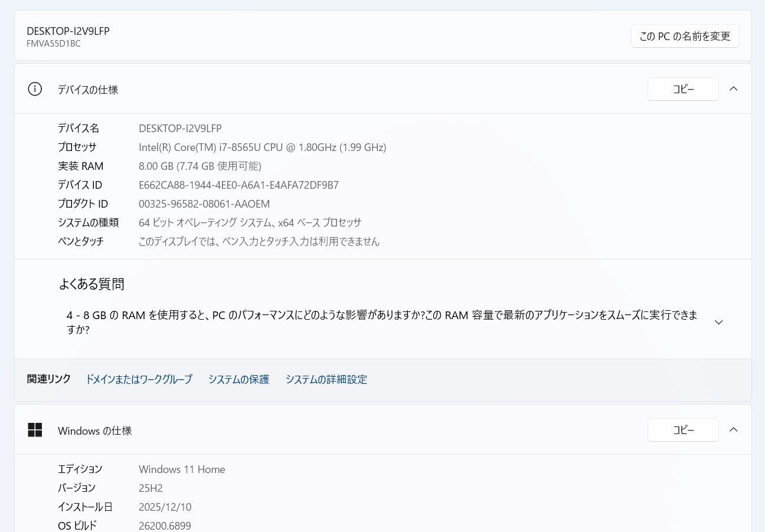Image resolution: width=765 pixels, height=532 pixels.
Task: Click the FMVA55D1BC model subtitle
Action: tap(54, 43)
